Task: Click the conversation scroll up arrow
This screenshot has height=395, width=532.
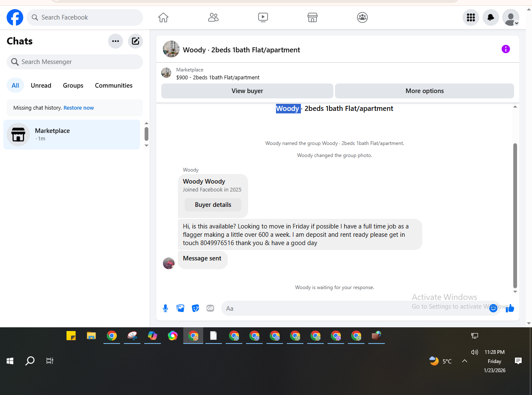Action: (515, 107)
